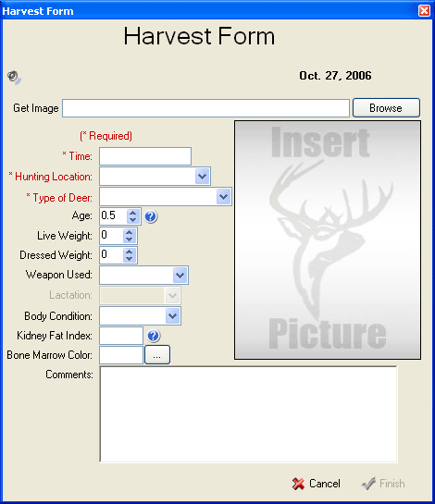Screen dimensions: 435x504
Task: Increase Live Weight with up arrow
Action: click(x=130, y=232)
